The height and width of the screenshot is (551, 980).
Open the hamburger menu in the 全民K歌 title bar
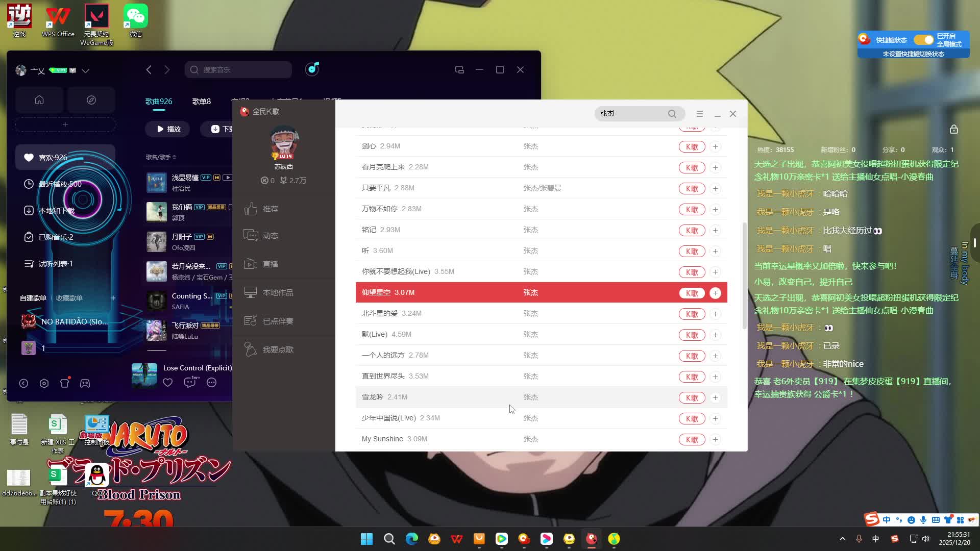700,114
